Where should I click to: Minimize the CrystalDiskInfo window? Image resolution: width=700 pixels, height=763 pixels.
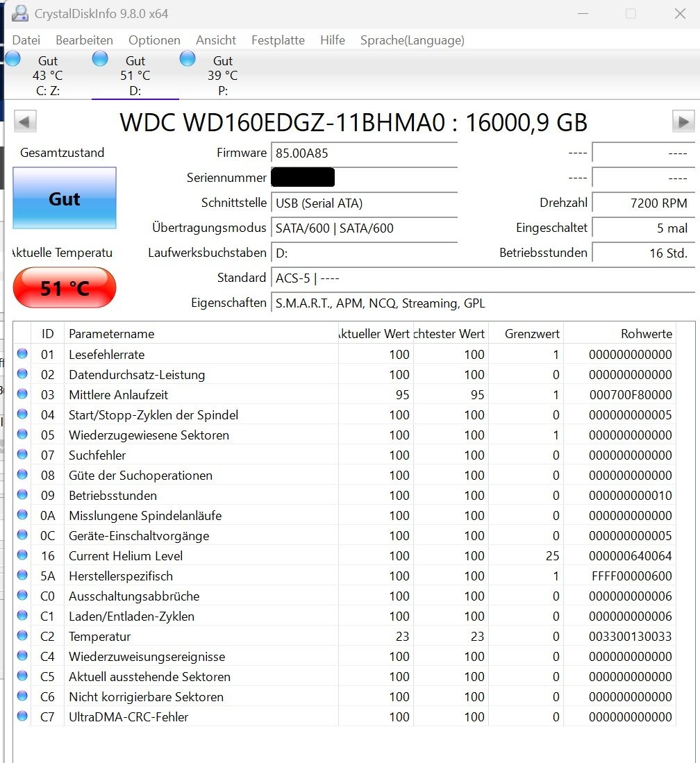583,14
